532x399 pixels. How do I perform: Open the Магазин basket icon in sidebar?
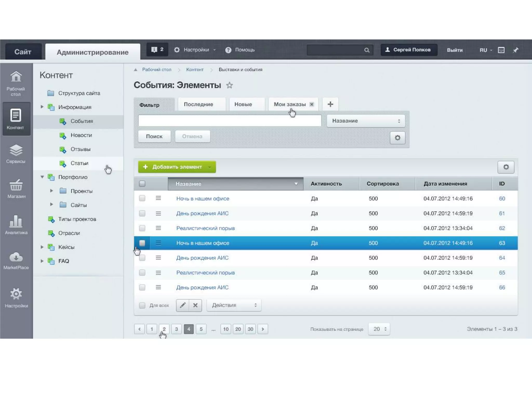16,185
